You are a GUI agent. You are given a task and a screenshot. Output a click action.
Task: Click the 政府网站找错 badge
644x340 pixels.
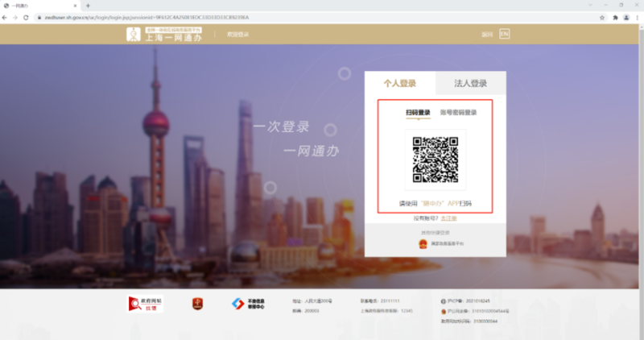tap(145, 304)
